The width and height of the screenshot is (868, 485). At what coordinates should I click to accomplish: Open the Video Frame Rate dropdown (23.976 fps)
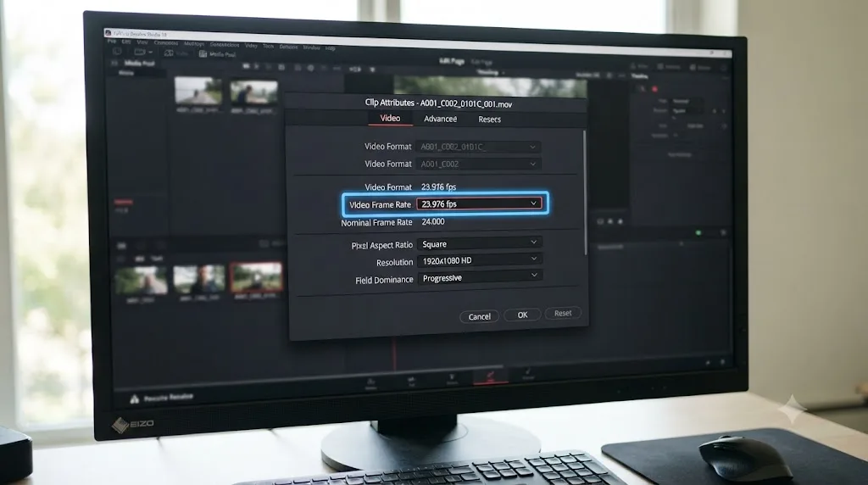coord(479,203)
